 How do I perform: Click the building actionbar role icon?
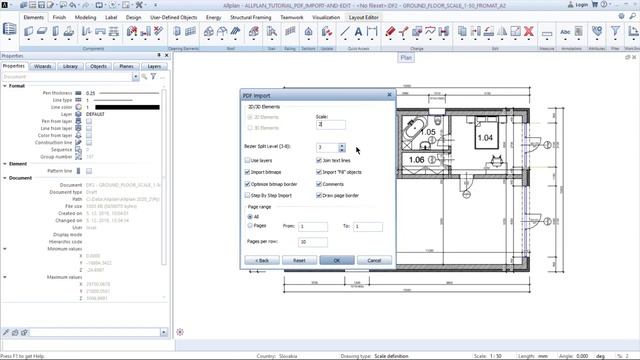[x=9, y=29]
